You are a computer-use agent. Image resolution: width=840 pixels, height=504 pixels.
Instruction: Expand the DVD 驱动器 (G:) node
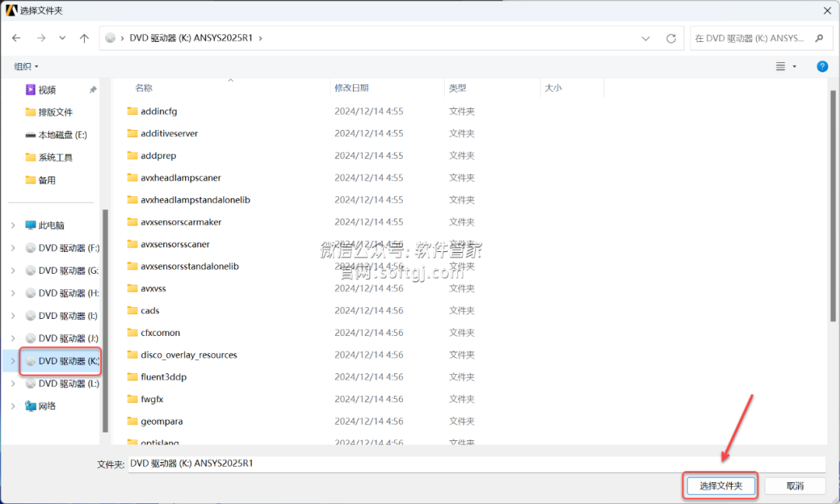click(x=13, y=271)
